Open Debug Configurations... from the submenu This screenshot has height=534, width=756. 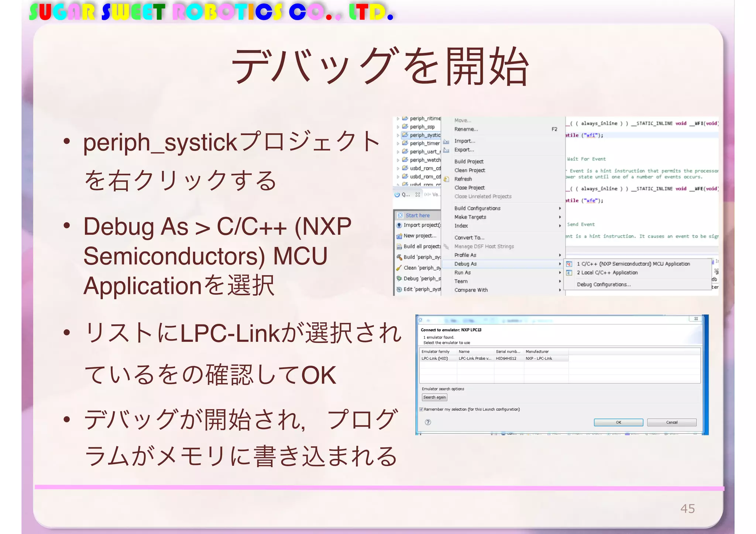pyautogui.click(x=604, y=285)
